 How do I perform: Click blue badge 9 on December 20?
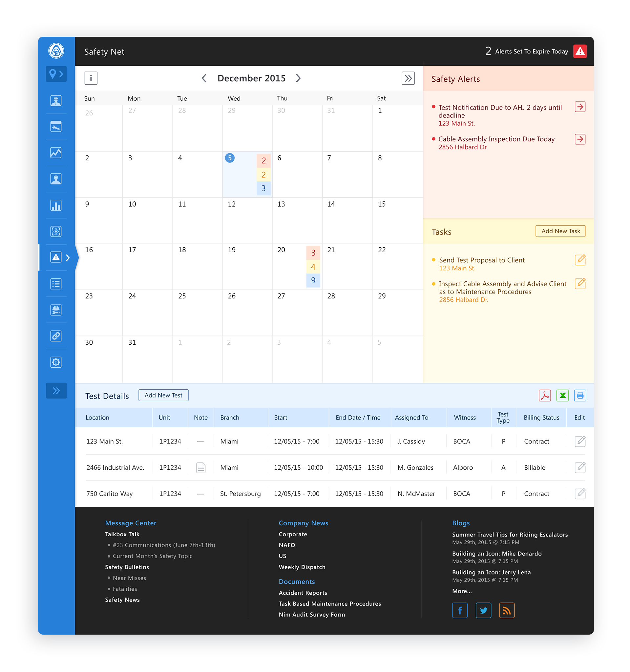[313, 280]
